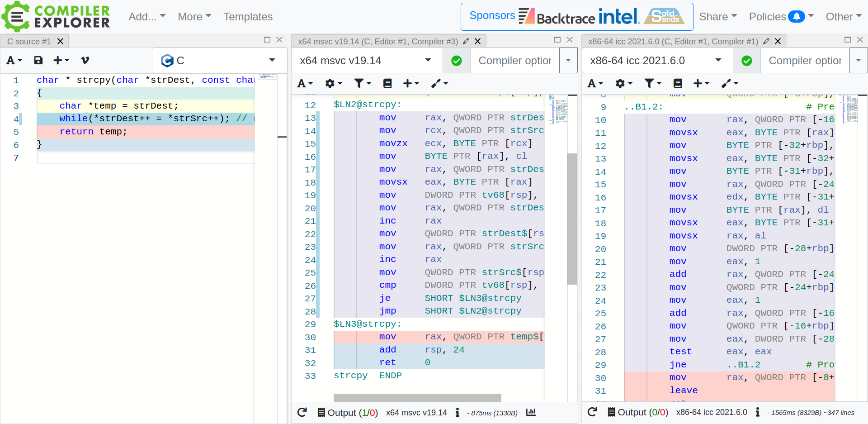
Task: Maximize the C source editor pane
Action: click(x=267, y=40)
